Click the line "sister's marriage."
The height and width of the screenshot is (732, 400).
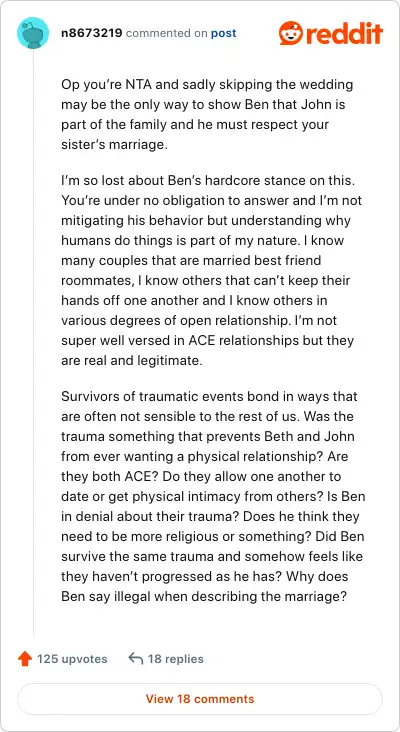114,145
